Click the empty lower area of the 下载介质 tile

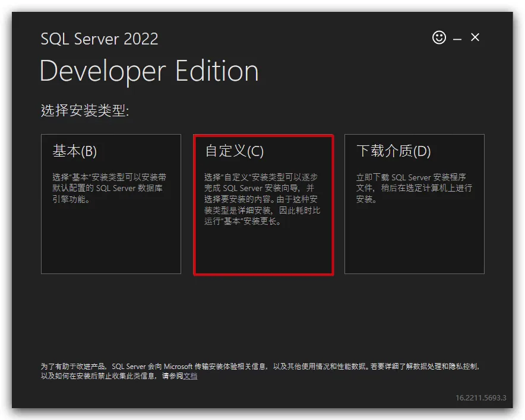tap(414, 243)
